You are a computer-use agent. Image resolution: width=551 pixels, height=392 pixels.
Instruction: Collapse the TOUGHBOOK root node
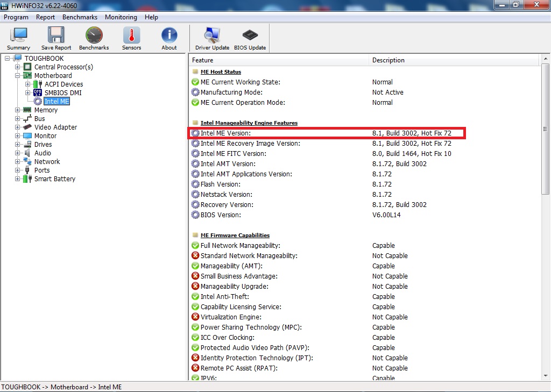pyautogui.click(x=8, y=58)
